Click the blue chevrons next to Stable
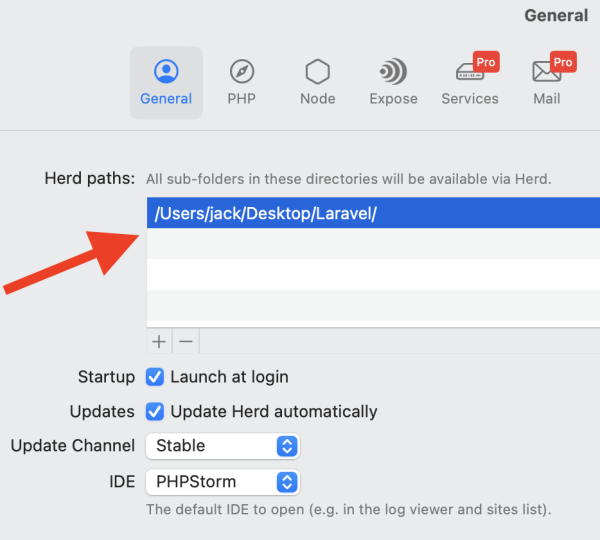 click(287, 446)
